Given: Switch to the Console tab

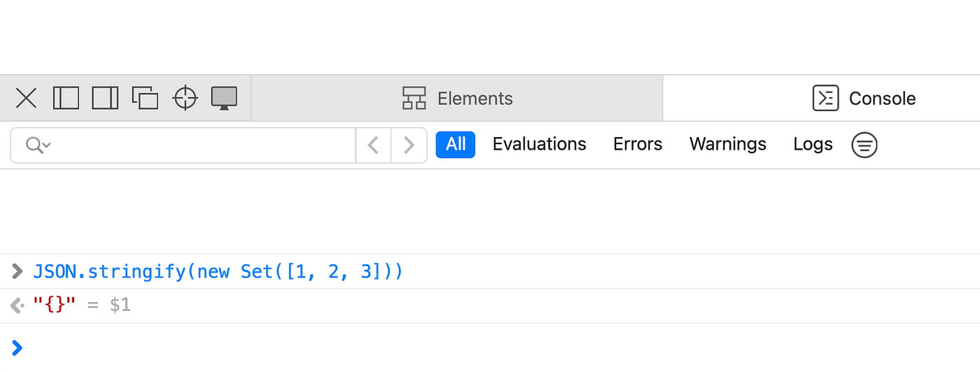Looking at the screenshot, I should (x=864, y=99).
